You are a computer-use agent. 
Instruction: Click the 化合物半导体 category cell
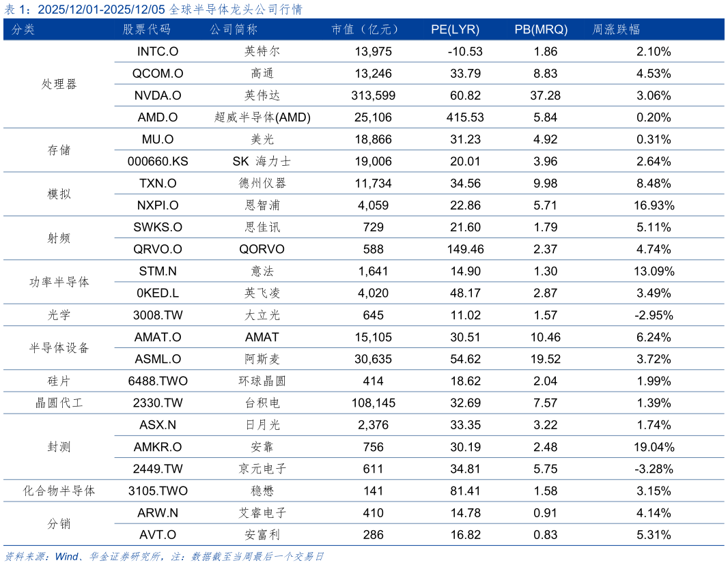[x=59, y=491]
